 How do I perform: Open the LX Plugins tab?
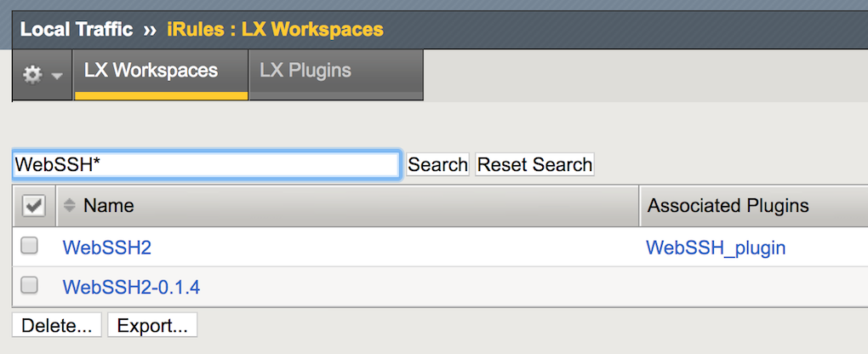coord(306,71)
